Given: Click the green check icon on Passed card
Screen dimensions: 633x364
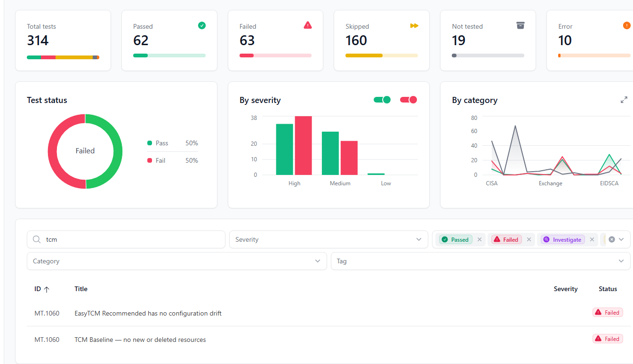Looking at the screenshot, I should [x=202, y=25].
